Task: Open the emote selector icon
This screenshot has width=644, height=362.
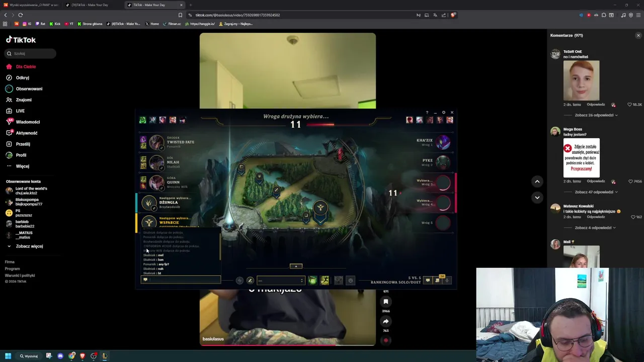Action: tap(351, 281)
